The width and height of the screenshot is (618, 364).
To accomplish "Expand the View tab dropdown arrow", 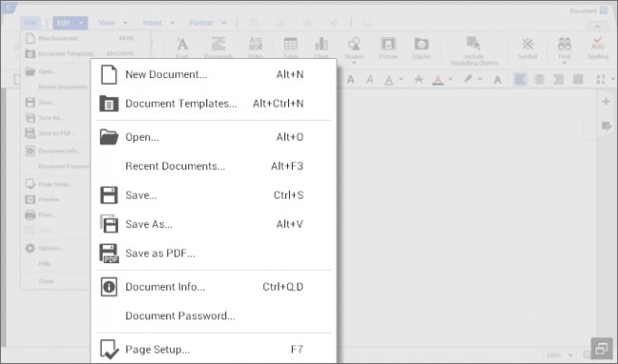I will tap(126, 23).
